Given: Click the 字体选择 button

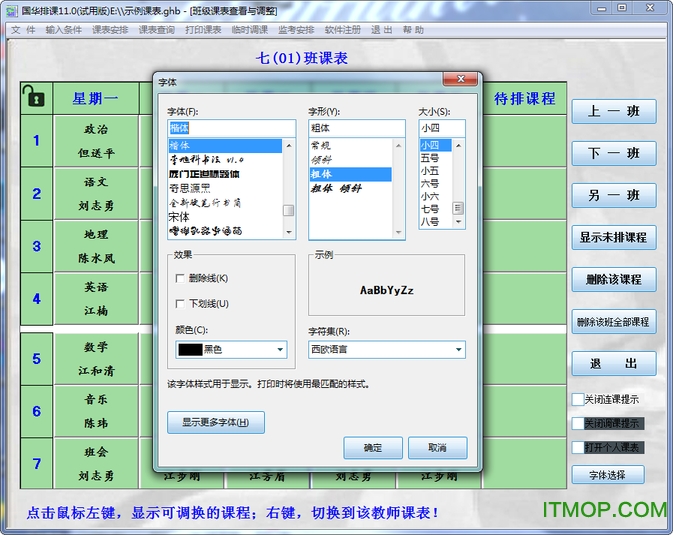Looking at the screenshot, I should coord(608,475).
